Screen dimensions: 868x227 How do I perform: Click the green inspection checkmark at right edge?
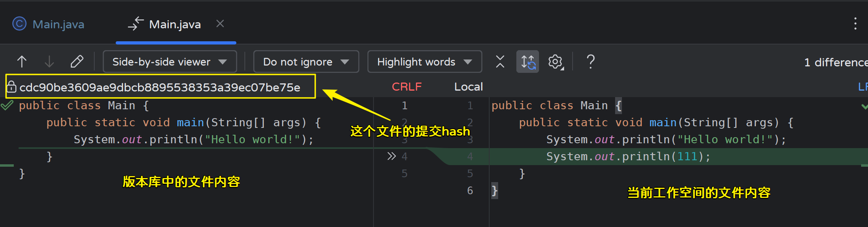(864, 106)
